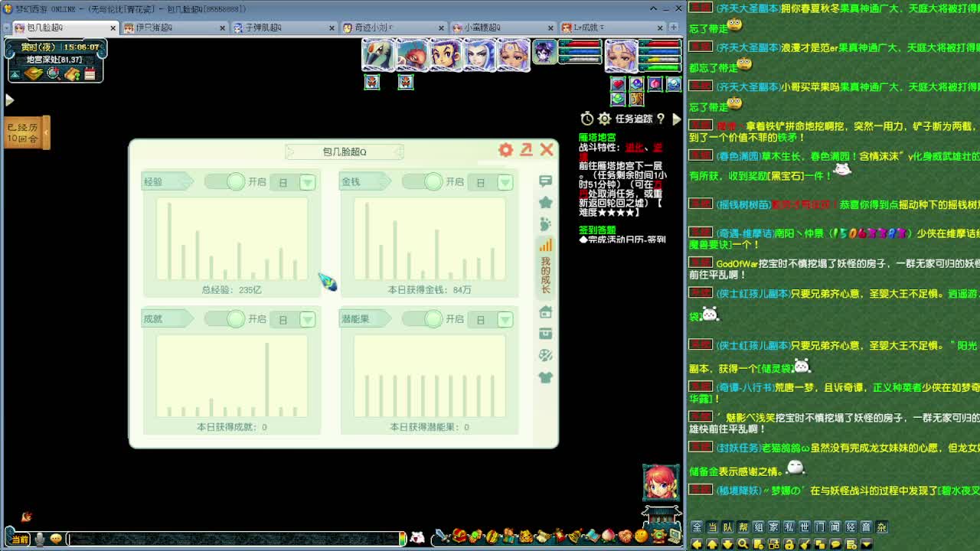Click the 已经历10回合 round counter button
This screenshot has width=980, height=551.
click(x=27, y=133)
